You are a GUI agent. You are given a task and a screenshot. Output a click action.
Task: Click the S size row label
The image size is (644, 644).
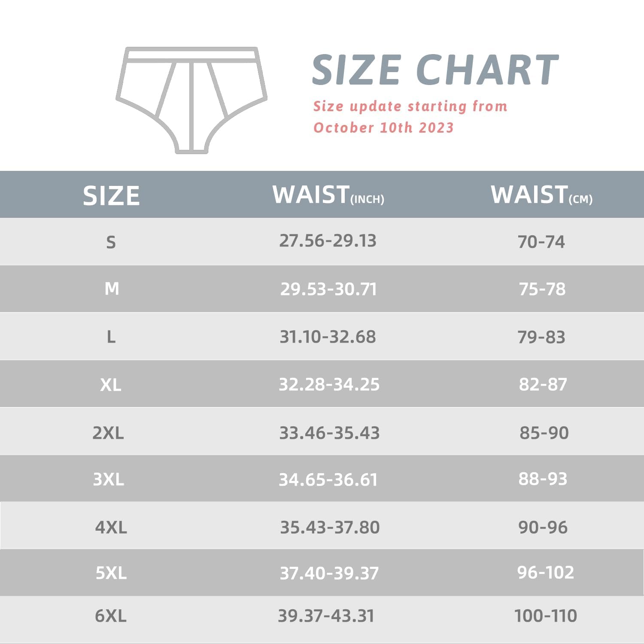coord(111,242)
